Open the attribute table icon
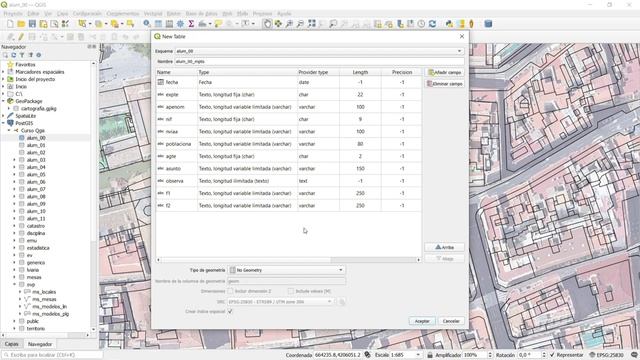Screen dimensions: 640x360 click(x=158, y=24)
